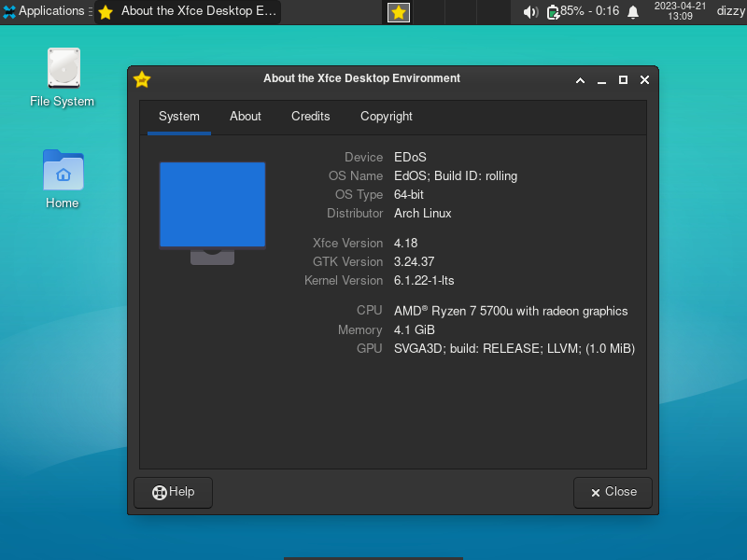Click the SVGA3D GPU value
The height and width of the screenshot is (560, 747).
(514, 348)
